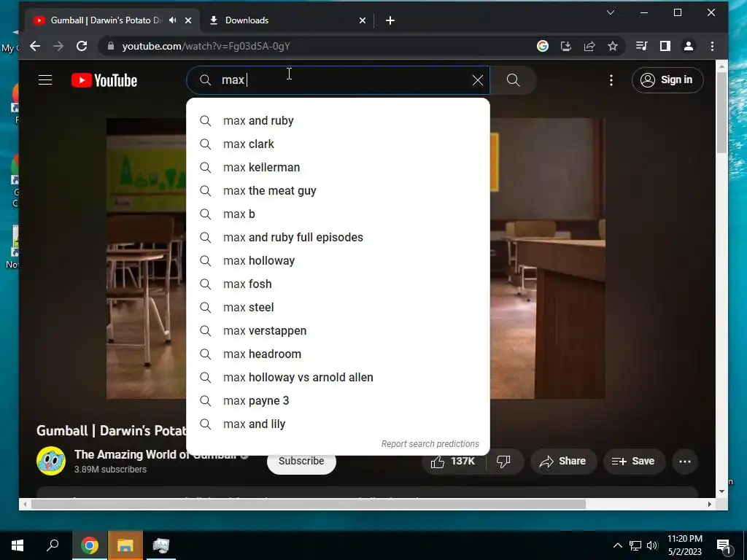747x560 pixels.
Task: Subscribe to The Amazing World of Gumball
Action: coord(301,462)
